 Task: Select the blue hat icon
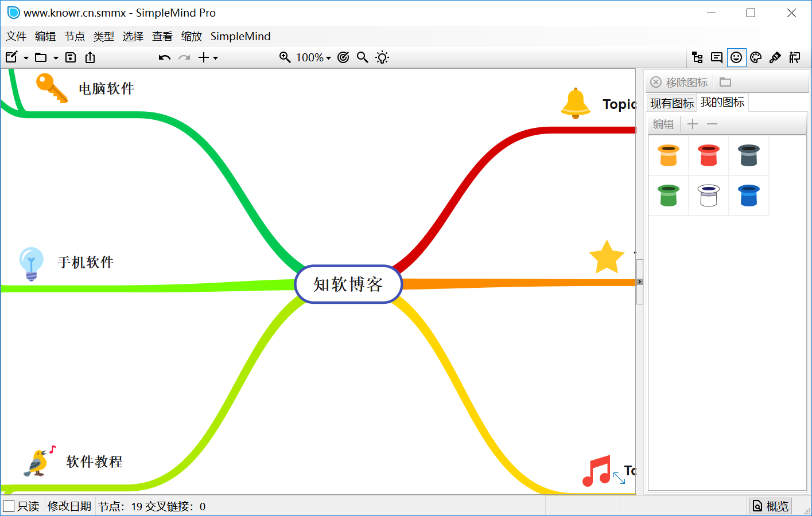tap(749, 196)
